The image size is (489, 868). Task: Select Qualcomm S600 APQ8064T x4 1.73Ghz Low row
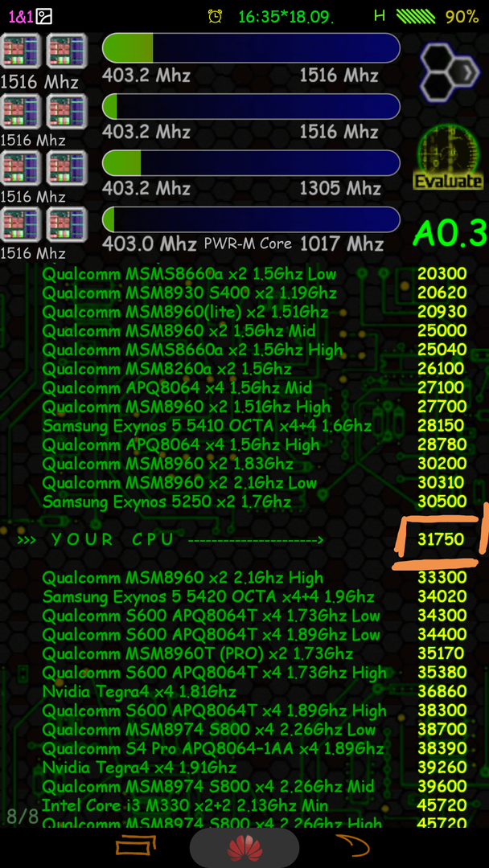[255, 615]
